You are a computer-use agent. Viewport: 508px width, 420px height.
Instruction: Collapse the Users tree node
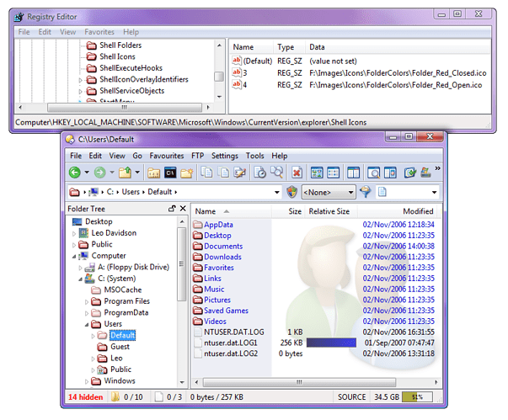(87, 324)
